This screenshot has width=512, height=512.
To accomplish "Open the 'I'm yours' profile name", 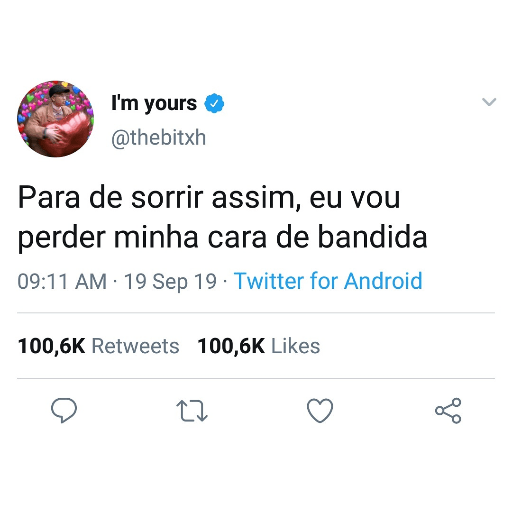I will [154, 103].
